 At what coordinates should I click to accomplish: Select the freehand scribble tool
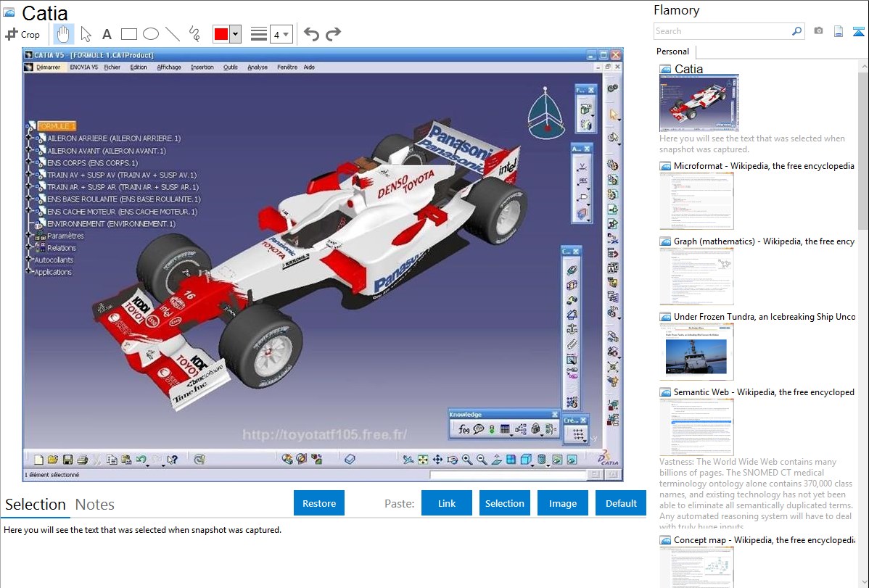coord(194,34)
